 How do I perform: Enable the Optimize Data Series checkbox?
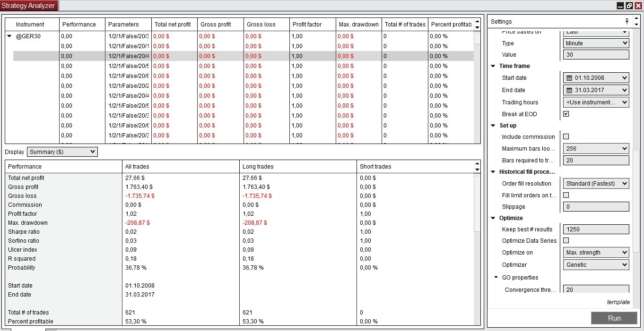pyautogui.click(x=566, y=240)
